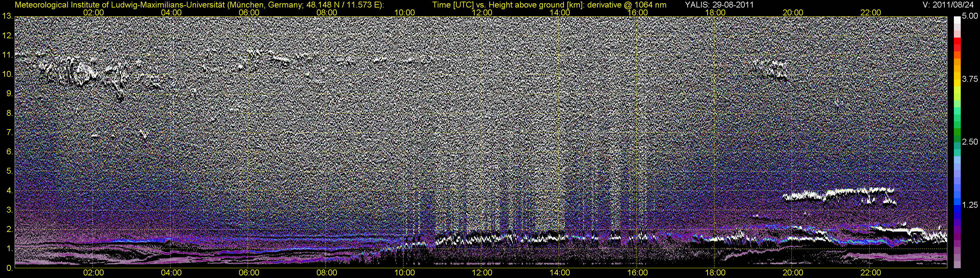Click the 22:00 label on bottom time axis
Screen dimensions: 980x278
[x=871, y=273]
